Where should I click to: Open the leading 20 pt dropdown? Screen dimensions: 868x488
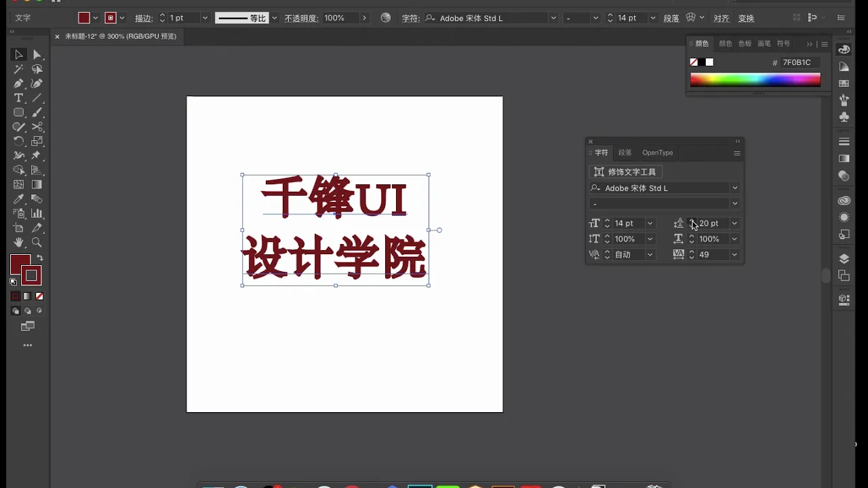(x=734, y=223)
